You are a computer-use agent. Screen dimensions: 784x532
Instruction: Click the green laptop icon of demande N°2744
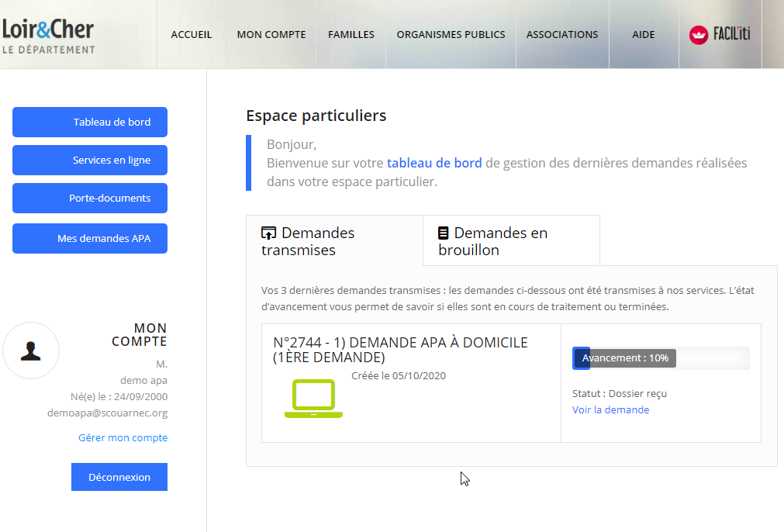(x=313, y=397)
